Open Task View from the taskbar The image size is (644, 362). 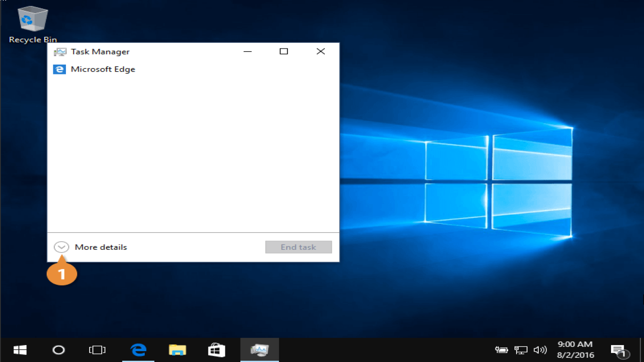(97, 350)
